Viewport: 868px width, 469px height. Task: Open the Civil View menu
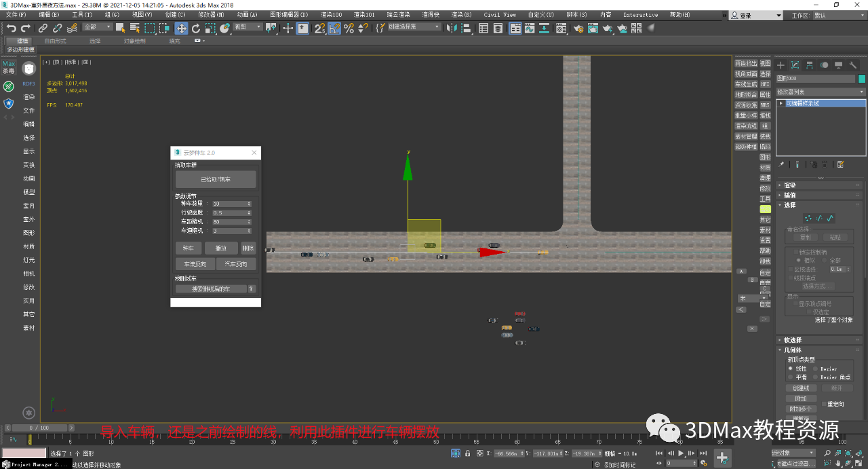(500, 14)
